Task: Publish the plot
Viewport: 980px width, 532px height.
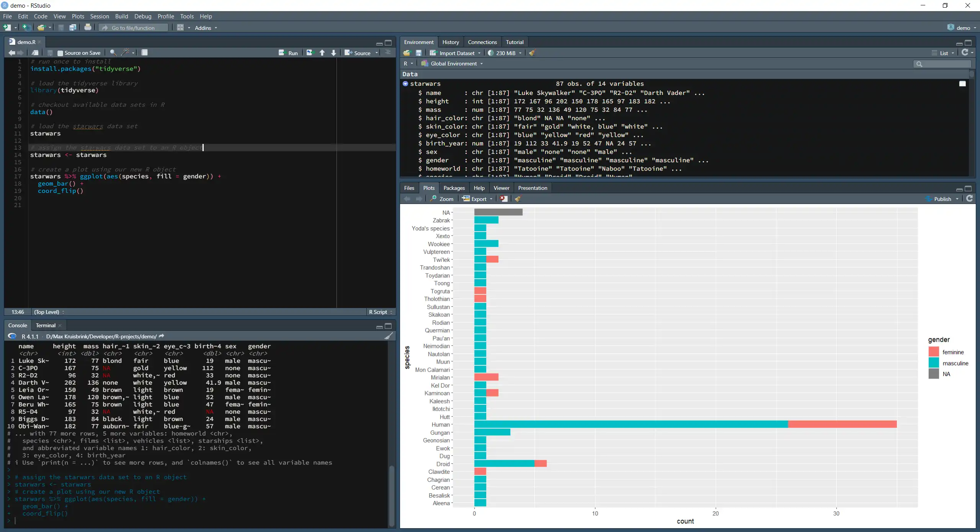Action: click(x=939, y=199)
